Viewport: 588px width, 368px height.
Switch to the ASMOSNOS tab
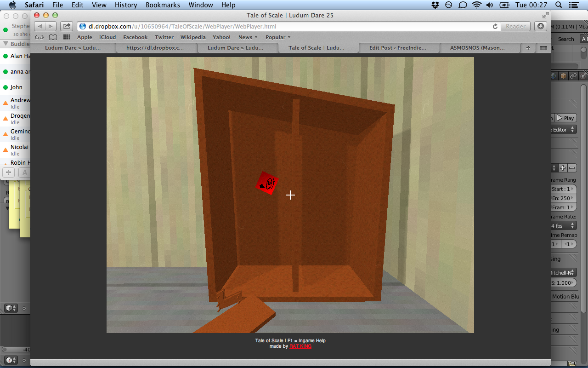(x=477, y=47)
